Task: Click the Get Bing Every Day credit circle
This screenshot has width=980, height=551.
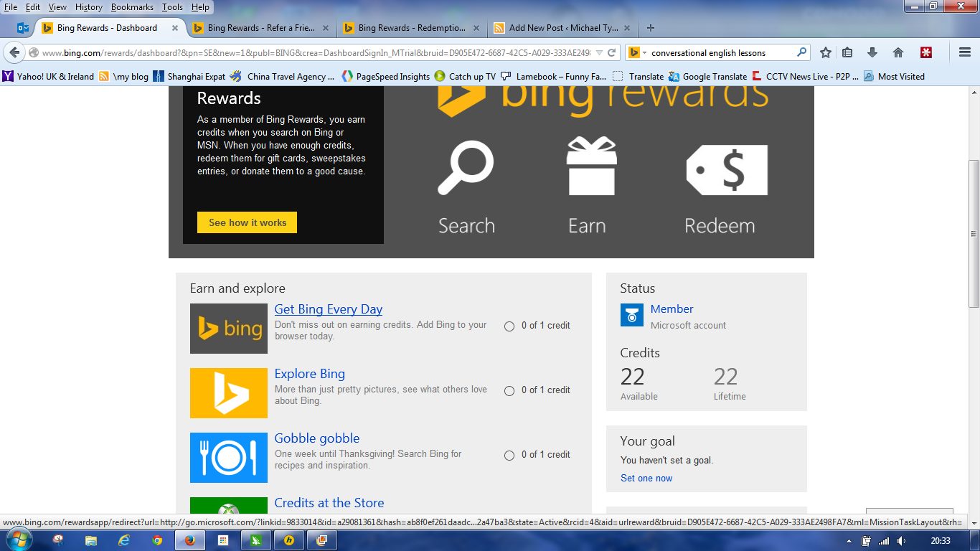Action: tap(509, 326)
